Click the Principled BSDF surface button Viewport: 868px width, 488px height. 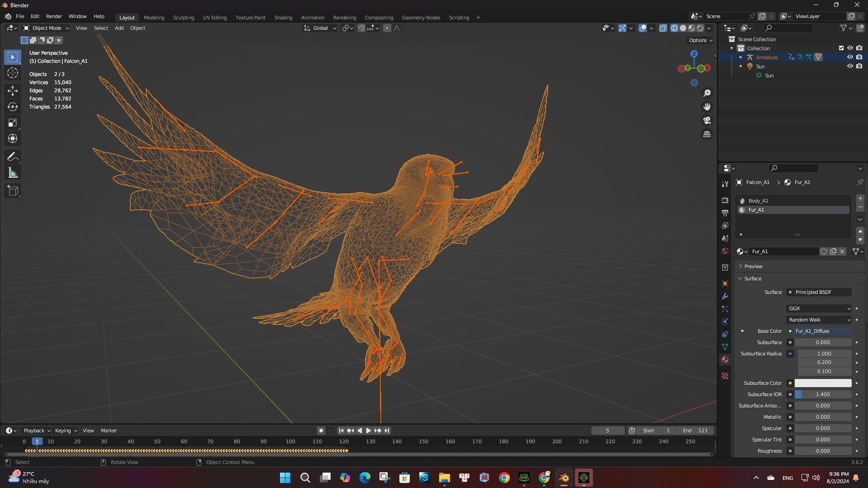coord(819,292)
